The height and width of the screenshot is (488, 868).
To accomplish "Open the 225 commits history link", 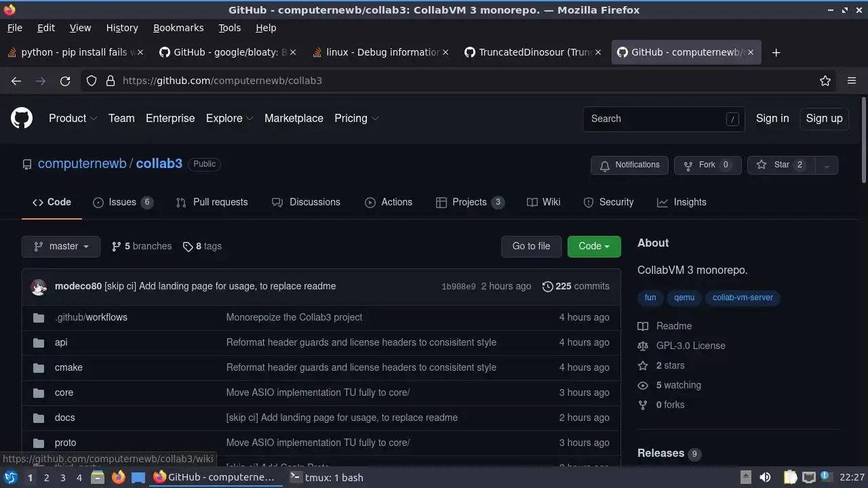I will pos(576,286).
